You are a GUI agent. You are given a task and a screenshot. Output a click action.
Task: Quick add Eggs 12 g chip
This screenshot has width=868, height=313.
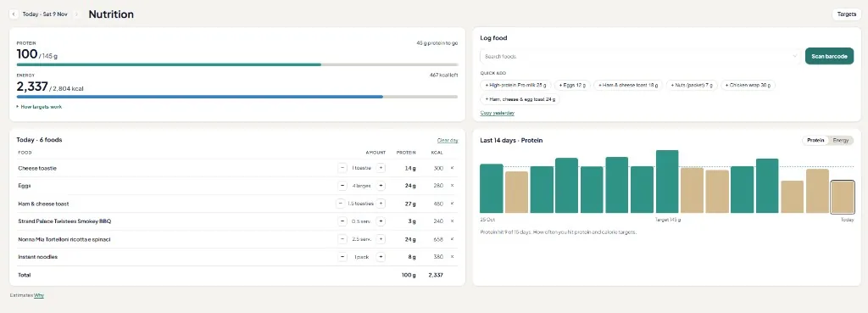coord(572,86)
